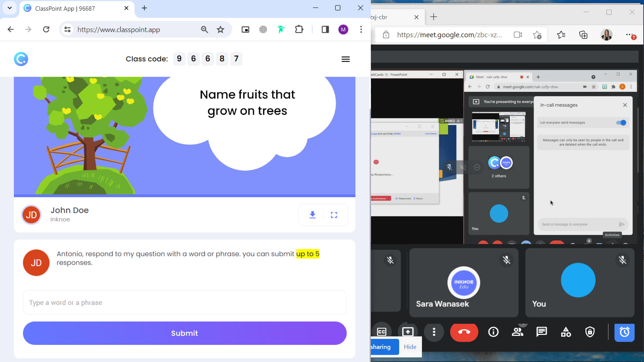644x362 pixels.
Task: Open chat with everyone in Meet
Action: (x=542, y=332)
